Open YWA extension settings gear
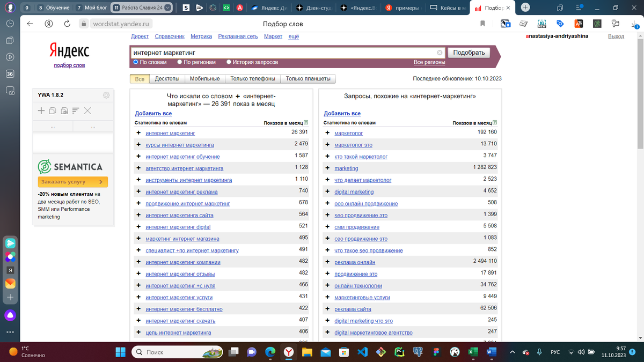This screenshot has height=362, width=644. 106,95
